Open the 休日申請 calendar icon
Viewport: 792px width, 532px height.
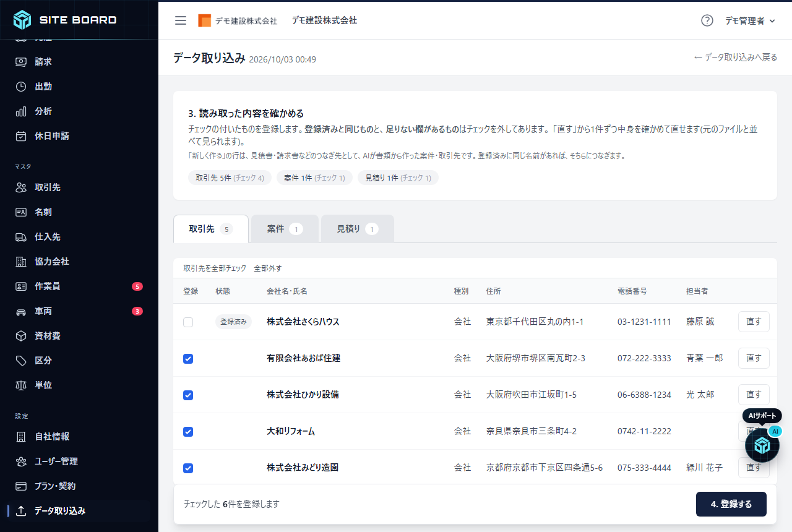point(21,136)
